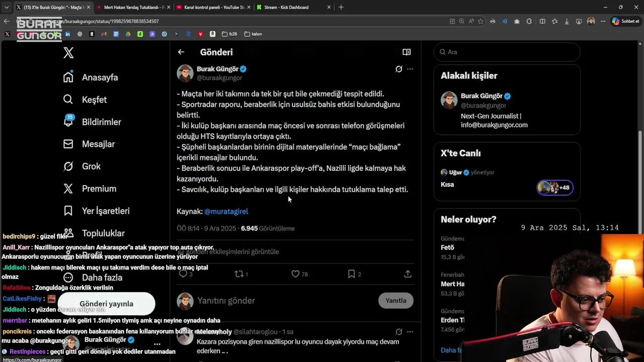Open tab list dropdown arrow
The width and height of the screenshot is (644, 362).
click(x=6, y=7)
